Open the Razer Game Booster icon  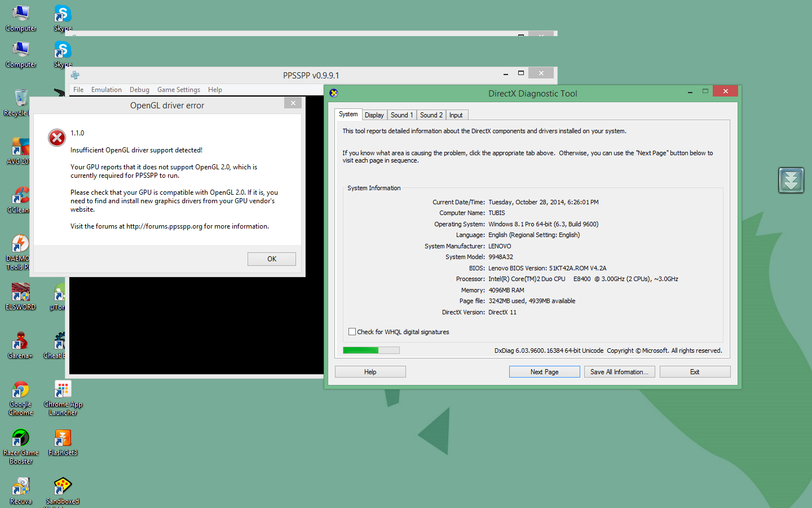21,439
